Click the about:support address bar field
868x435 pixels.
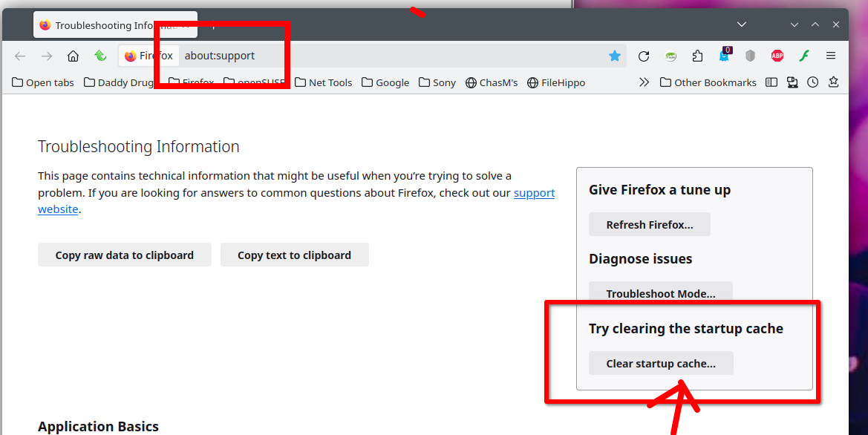click(x=371, y=56)
